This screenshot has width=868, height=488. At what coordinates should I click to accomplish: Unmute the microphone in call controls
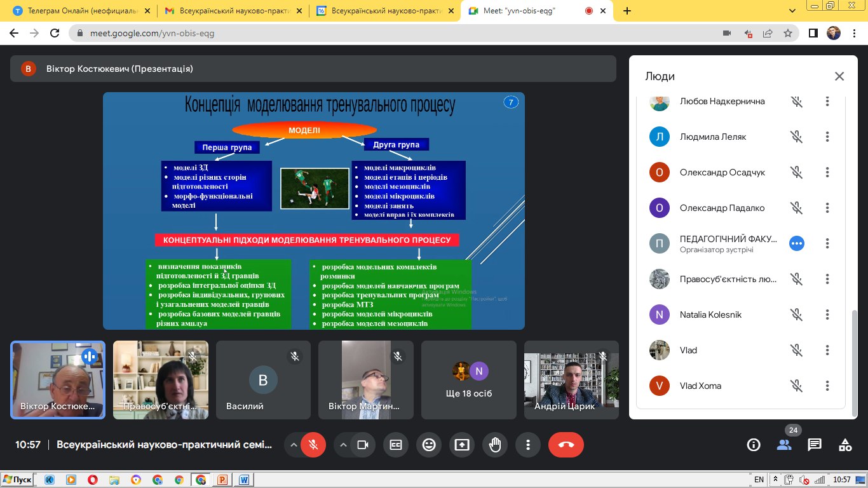pos(313,445)
